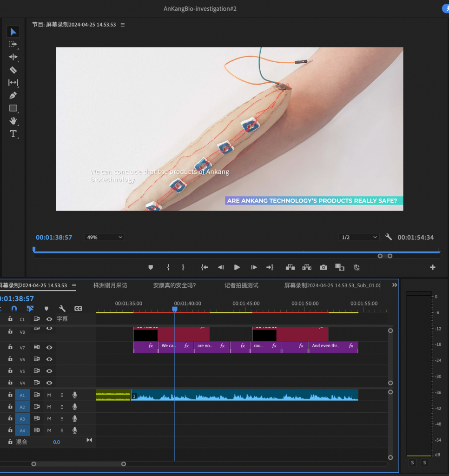449x476 pixels.
Task: Switch to 记者拍摄测试 sequence tab
Action: 241,285
